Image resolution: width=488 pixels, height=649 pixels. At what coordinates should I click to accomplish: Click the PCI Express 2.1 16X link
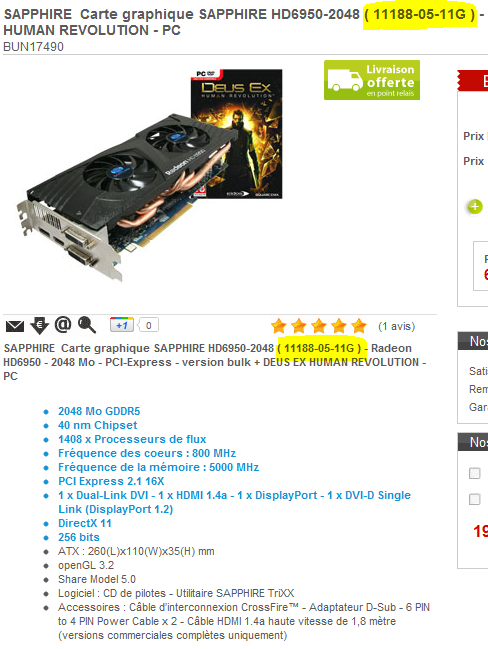pos(111,481)
